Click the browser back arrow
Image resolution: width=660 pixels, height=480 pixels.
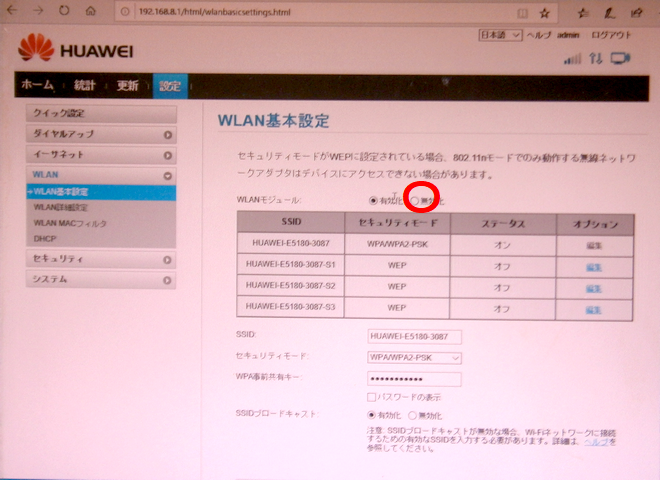tap(12, 10)
